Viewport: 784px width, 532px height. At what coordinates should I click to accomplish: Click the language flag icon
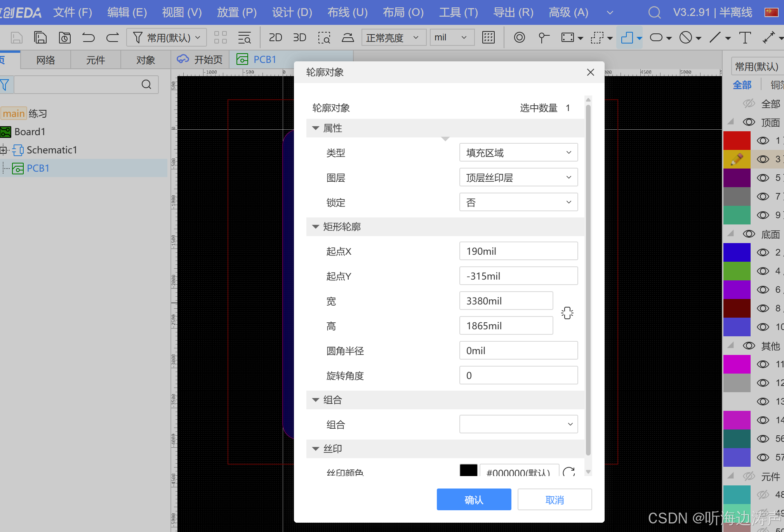tap(771, 12)
